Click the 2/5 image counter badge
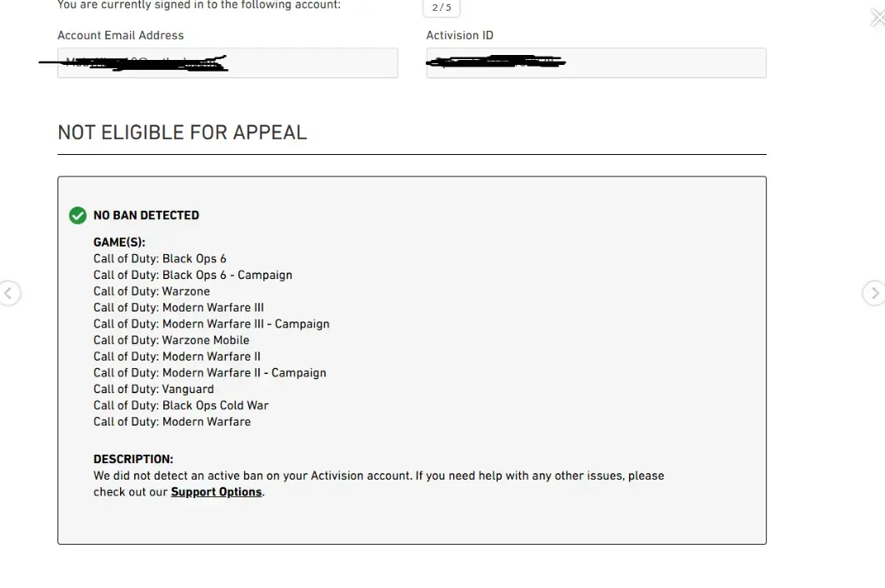 pyautogui.click(x=442, y=8)
